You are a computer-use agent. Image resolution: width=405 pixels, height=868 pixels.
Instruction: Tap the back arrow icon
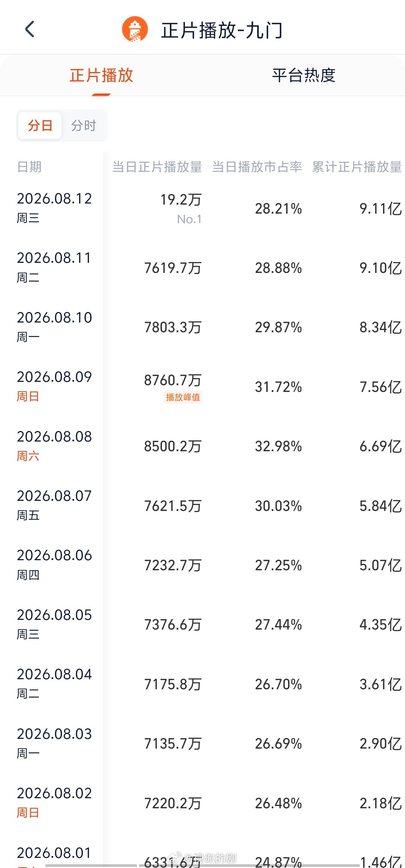[30, 29]
